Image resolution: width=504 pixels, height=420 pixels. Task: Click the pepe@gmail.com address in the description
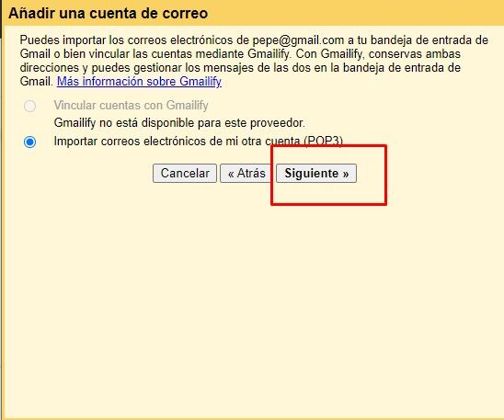tap(298, 40)
